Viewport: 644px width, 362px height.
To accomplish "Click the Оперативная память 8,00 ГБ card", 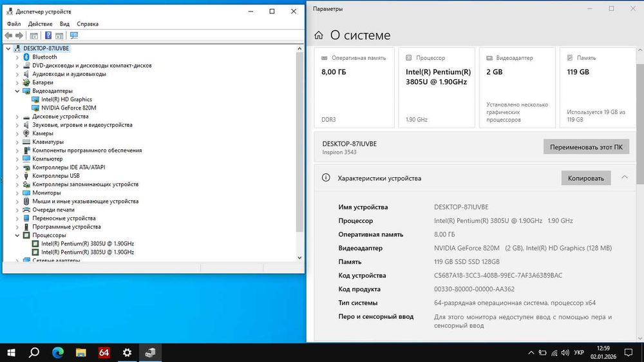I will click(x=354, y=88).
